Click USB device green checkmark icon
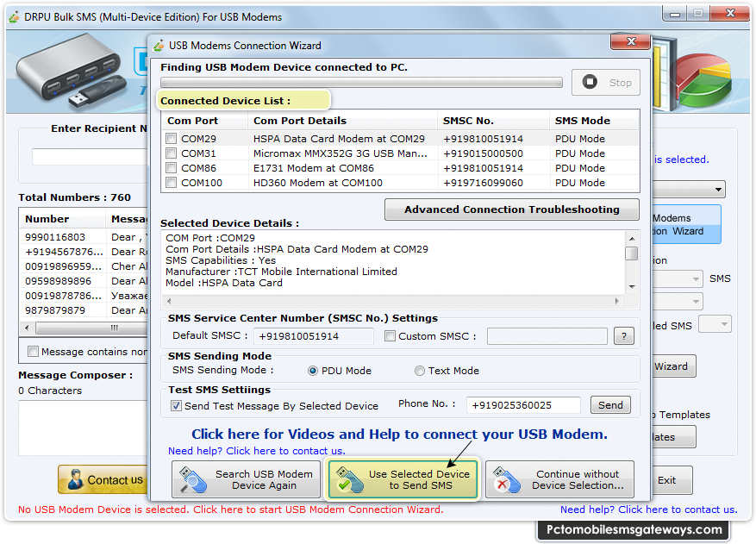This screenshot has width=756, height=544. (x=350, y=480)
